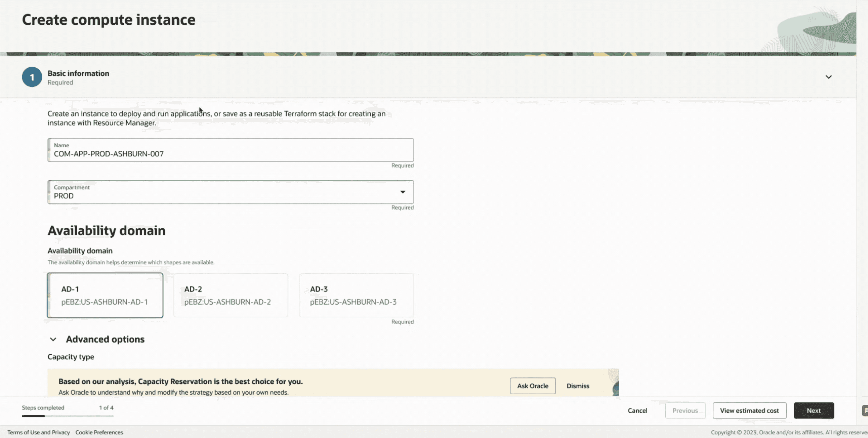Click the Capacity type label
868x438 pixels.
click(71, 357)
